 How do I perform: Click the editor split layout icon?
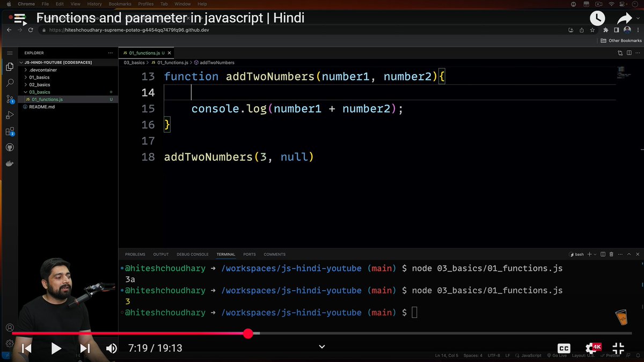click(x=628, y=53)
